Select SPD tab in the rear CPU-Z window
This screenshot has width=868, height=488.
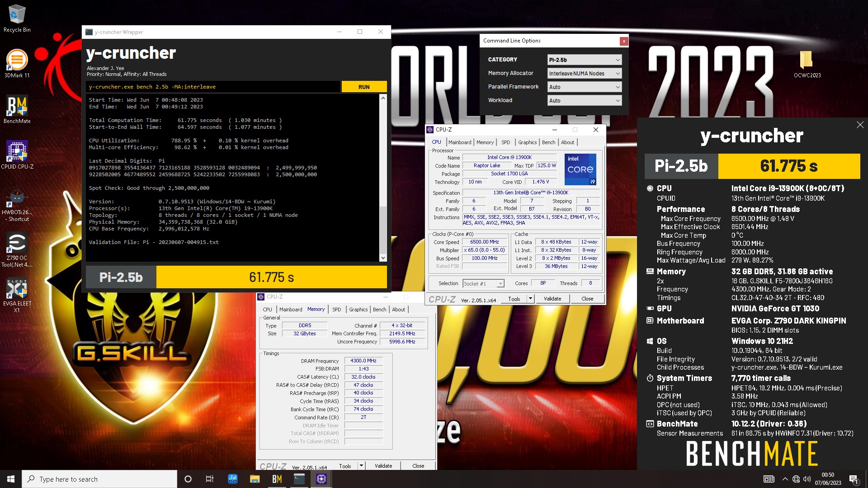point(337,310)
